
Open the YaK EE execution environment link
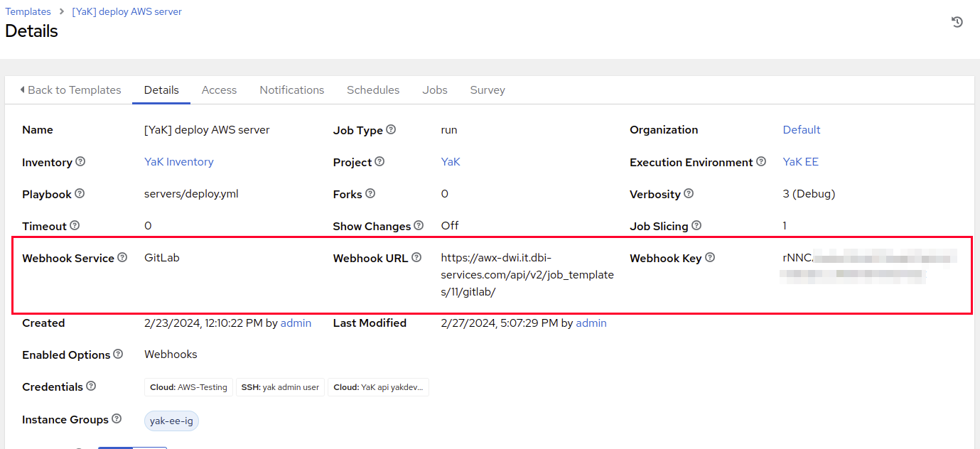point(800,162)
